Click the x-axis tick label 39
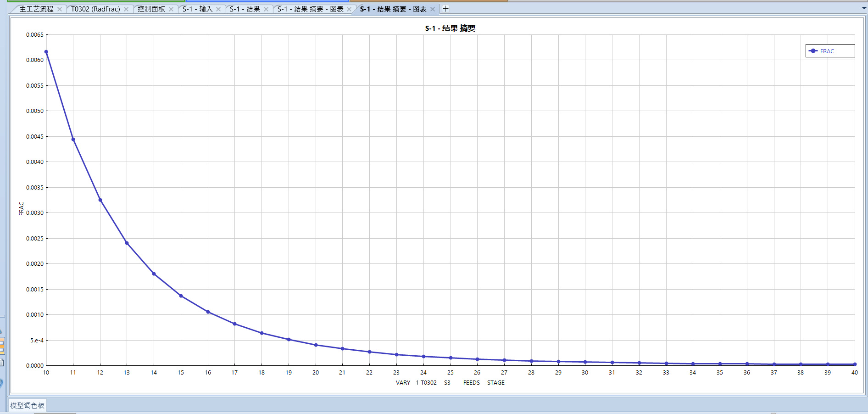 [828, 373]
